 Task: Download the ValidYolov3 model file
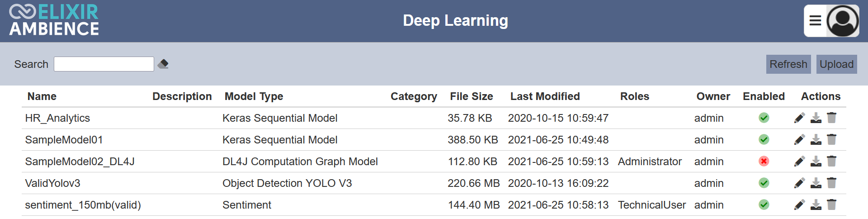click(x=816, y=183)
